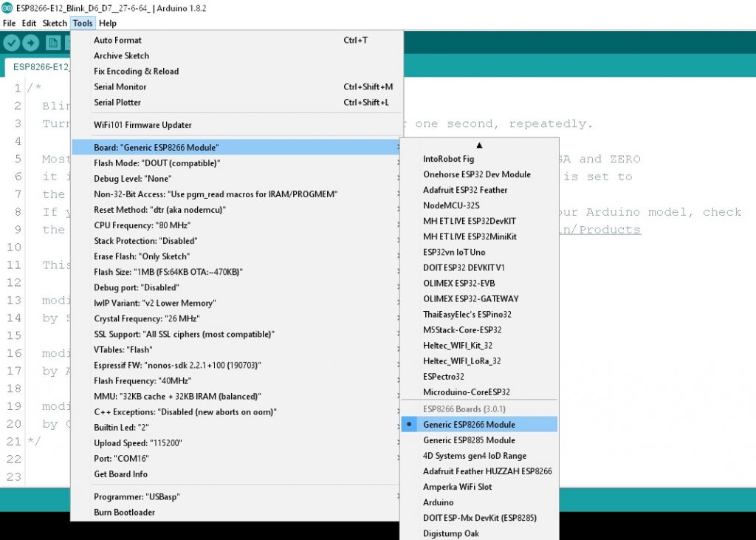
Task: Select NodeMCU-32S board
Action: pos(479,205)
